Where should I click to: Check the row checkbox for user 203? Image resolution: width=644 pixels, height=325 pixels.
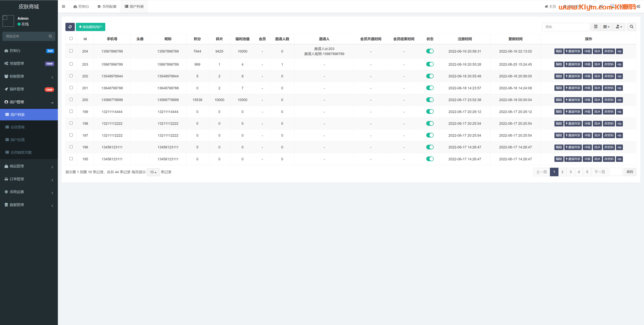tap(71, 64)
